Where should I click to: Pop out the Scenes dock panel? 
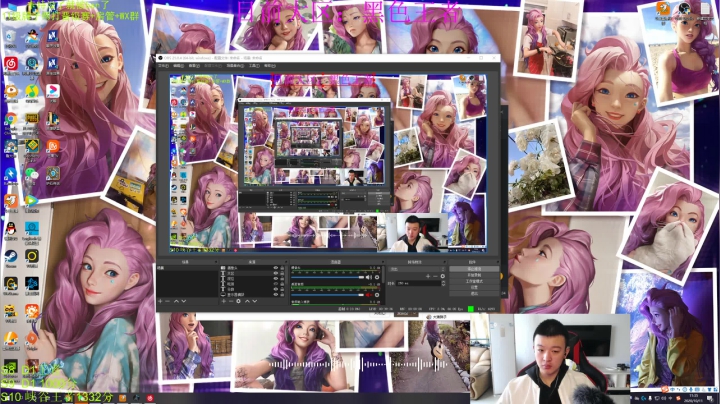click(x=216, y=262)
